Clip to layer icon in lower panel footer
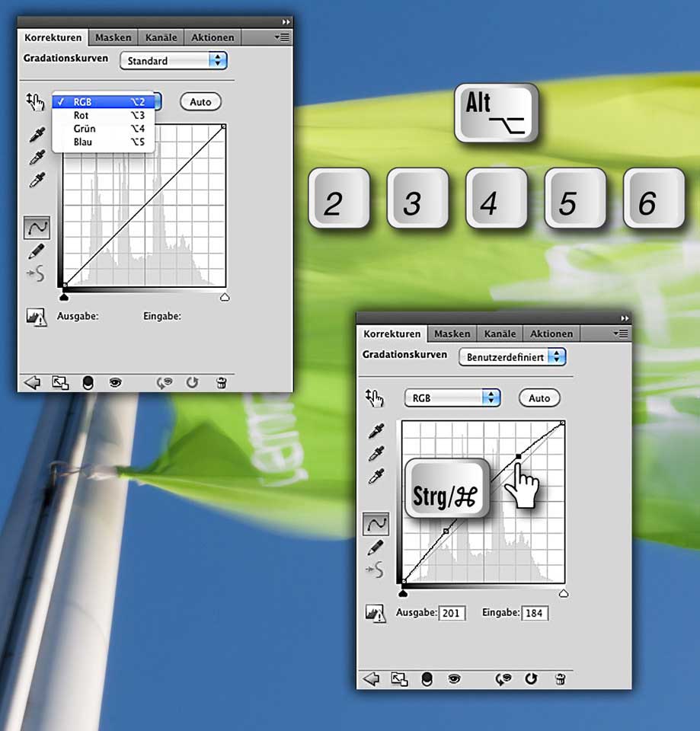 [427, 679]
